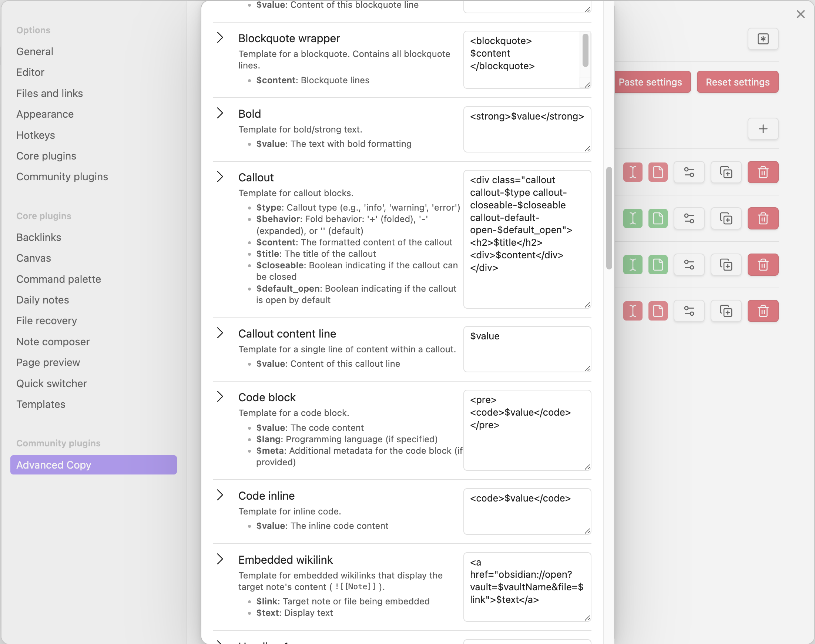Click Paste settings button
Image resolution: width=815 pixels, height=644 pixels.
pos(652,82)
